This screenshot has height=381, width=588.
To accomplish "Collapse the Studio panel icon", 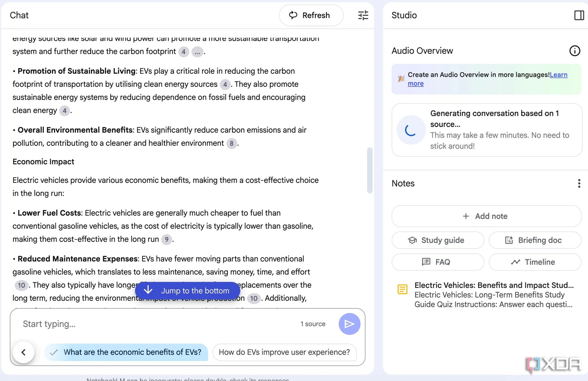I will tap(579, 15).
